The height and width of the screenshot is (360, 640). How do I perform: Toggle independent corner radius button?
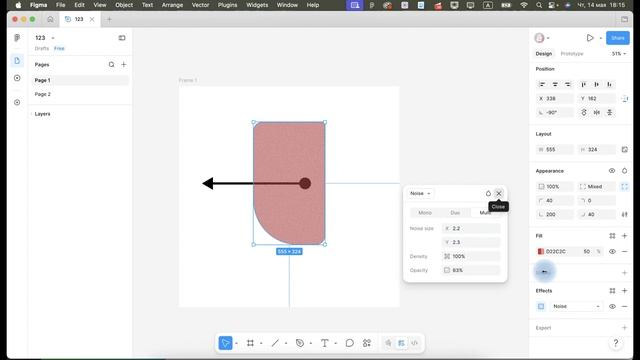[x=624, y=187]
